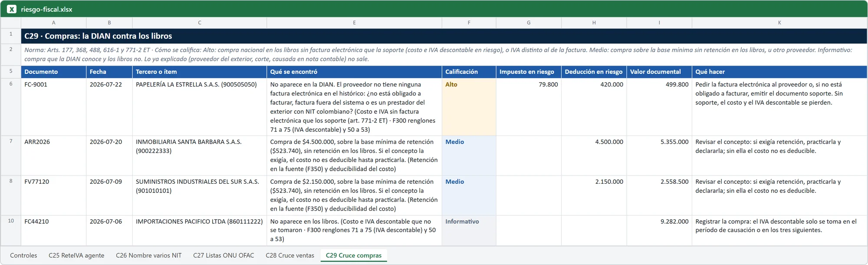Select row 8 header
This screenshot has height=265, width=868.
pyautogui.click(x=11, y=195)
